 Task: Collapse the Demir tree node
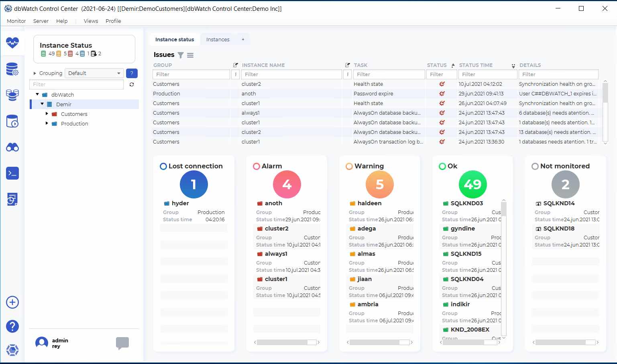(42, 104)
